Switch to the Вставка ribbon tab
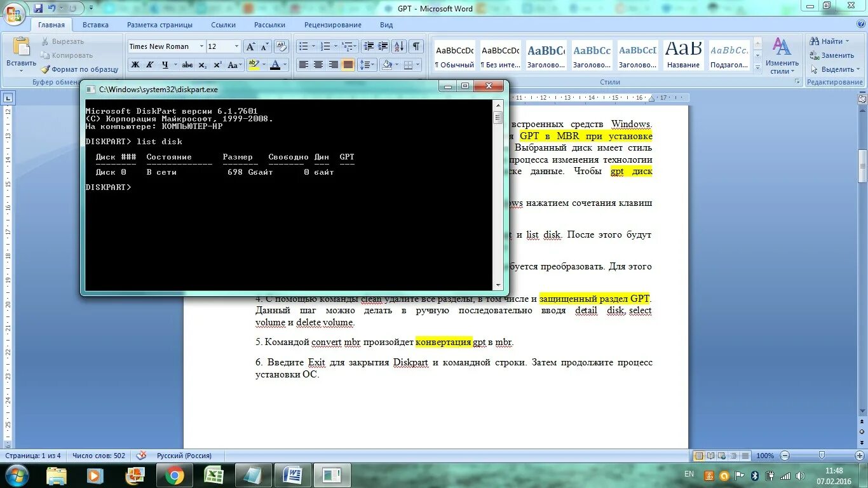Viewport: 868px width, 488px height. [x=95, y=25]
